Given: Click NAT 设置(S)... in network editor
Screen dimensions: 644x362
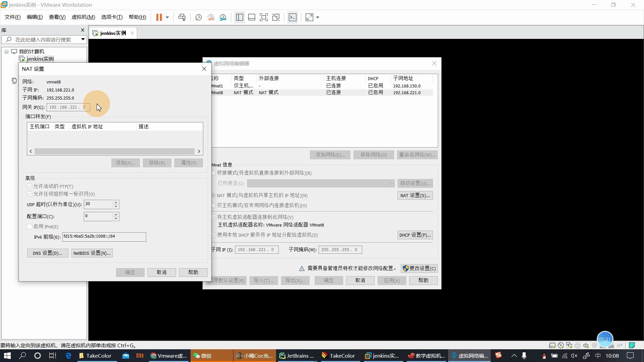Looking at the screenshot, I should point(415,195).
